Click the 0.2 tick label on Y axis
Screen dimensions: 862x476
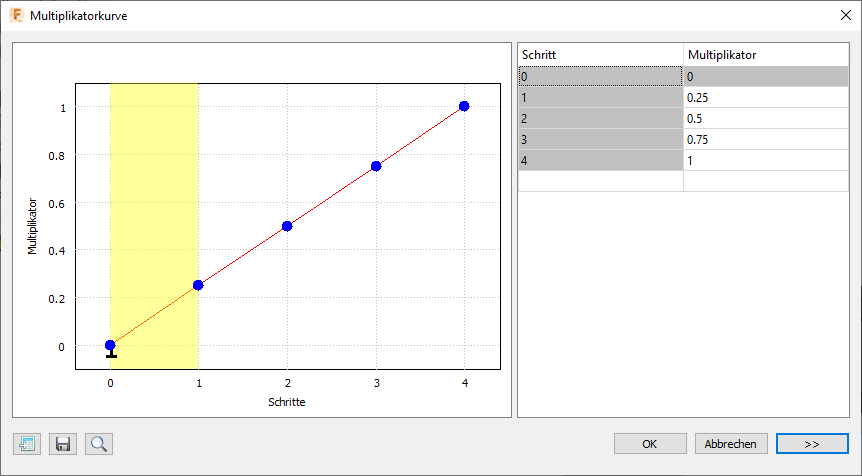point(56,299)
